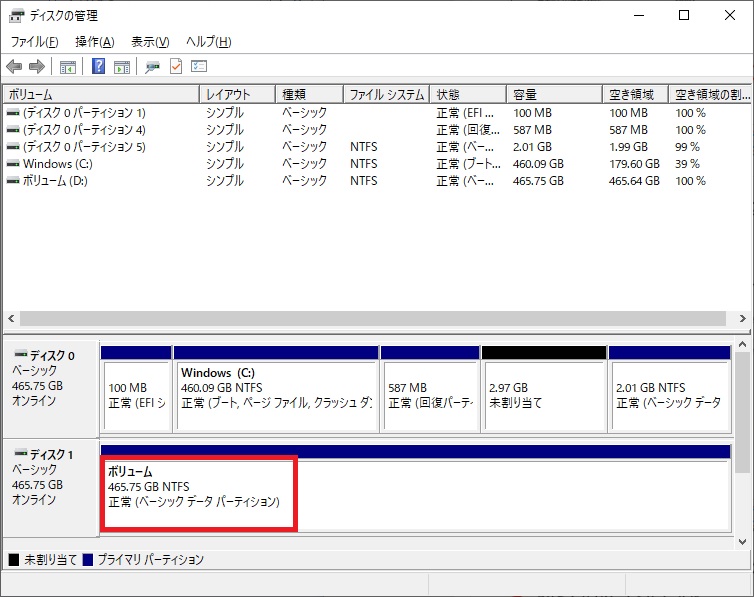Click the properties icon with orange checkmark
Screen dimensions: 754x597
[x=176, y=67]
